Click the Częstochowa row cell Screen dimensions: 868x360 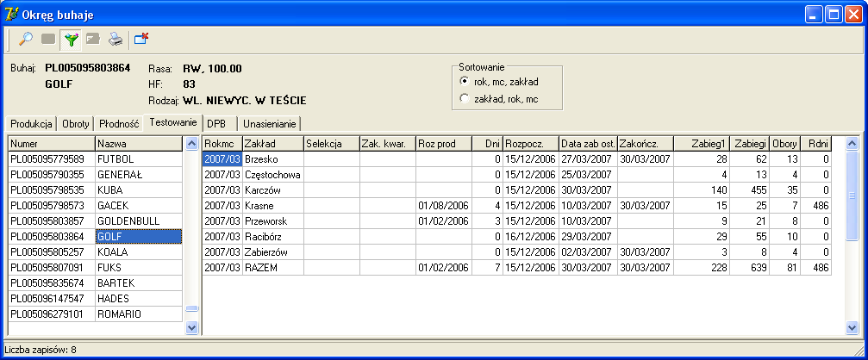click(273, 175)
